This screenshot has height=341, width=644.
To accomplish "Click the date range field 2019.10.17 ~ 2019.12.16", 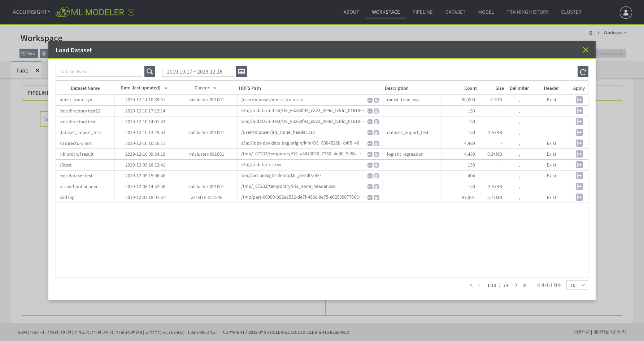I will (198, 71).
